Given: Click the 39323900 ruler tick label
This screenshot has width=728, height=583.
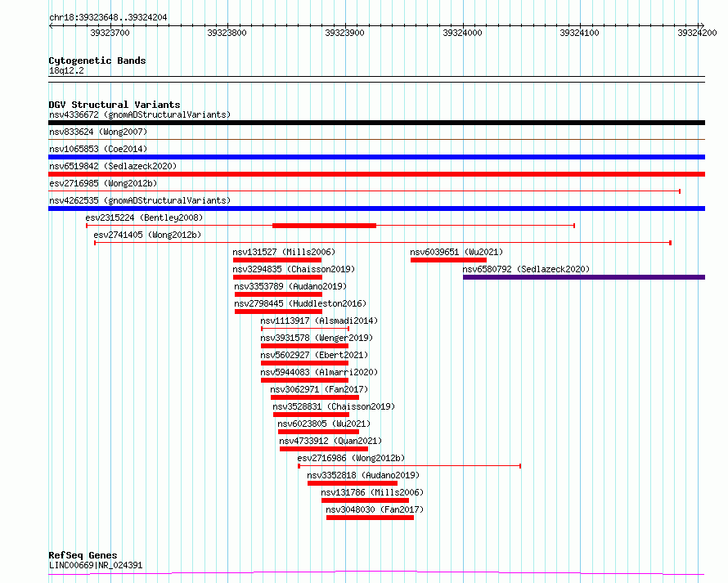Looking at the screenshot, I should pos(344,33).
